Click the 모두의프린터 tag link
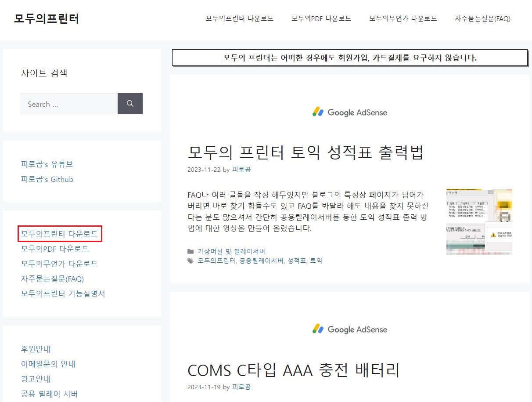 (x=217, y=261)
